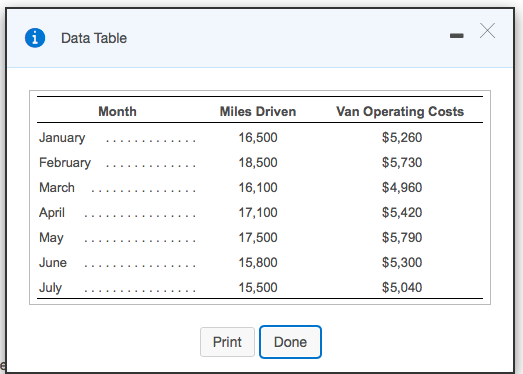The width and height of the screenshot is (523, 374).
Task: Close the Data Table dialog
Action: (487, 31)
